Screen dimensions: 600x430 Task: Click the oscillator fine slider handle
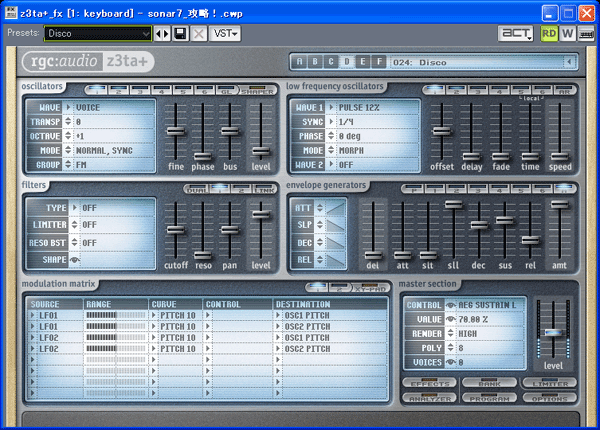[176, 132]
